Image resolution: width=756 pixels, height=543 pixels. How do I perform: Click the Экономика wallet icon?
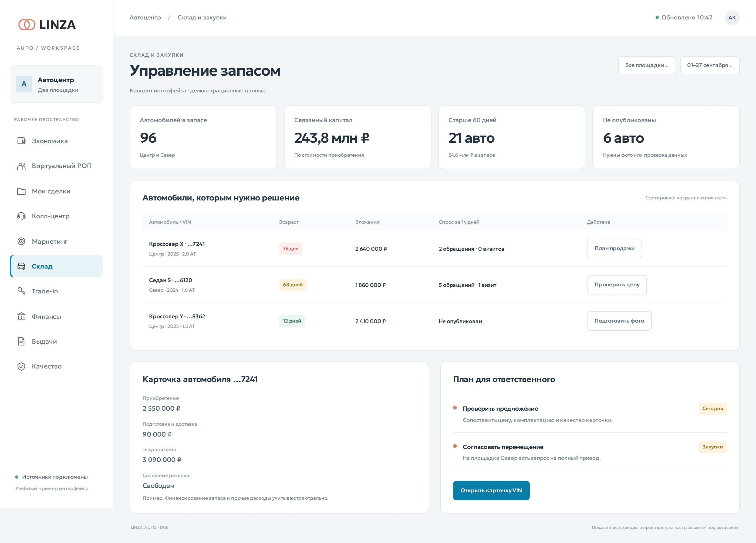point(21,141)
